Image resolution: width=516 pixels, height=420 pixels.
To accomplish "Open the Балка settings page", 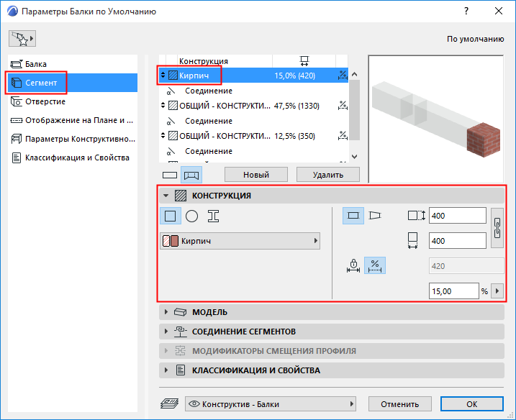I will coord(73,64).
